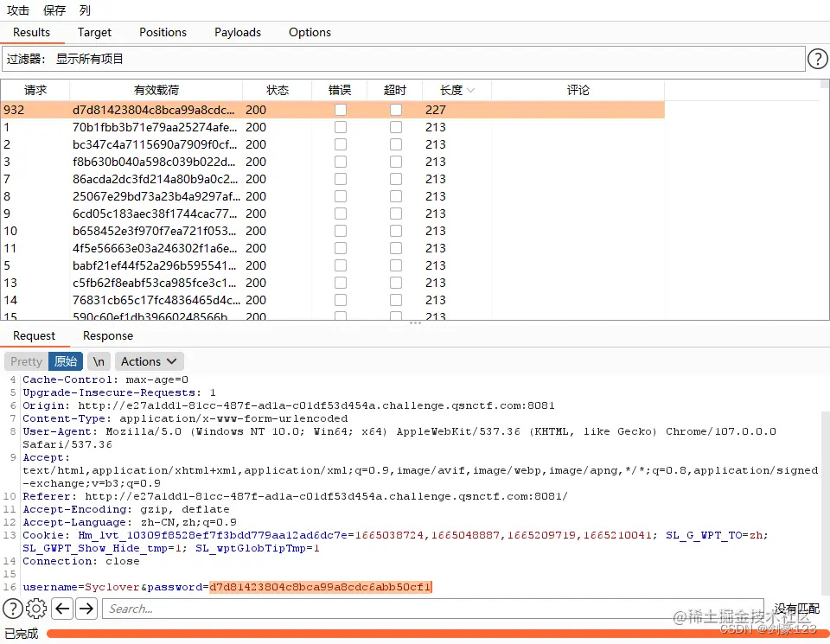Click the Content-Type header line
This screenshot has height=644, width=830.
[185, 418]
